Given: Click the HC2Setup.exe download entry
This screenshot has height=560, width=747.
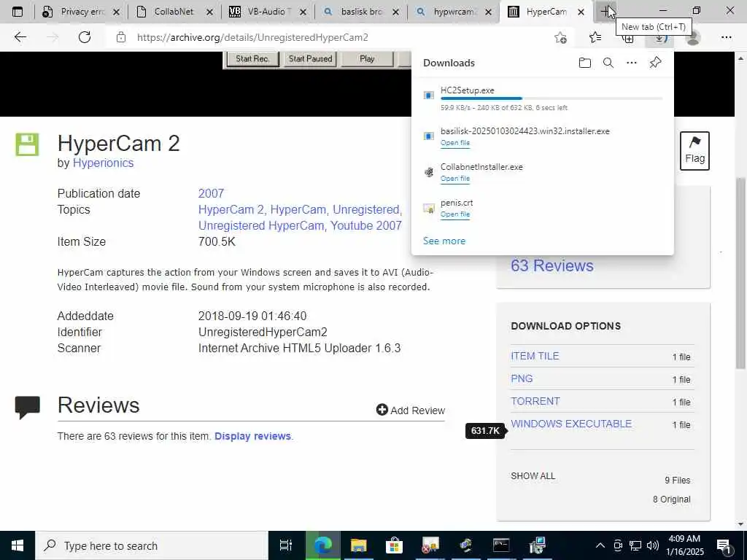Looking at the screenshot, I should 543,98.
